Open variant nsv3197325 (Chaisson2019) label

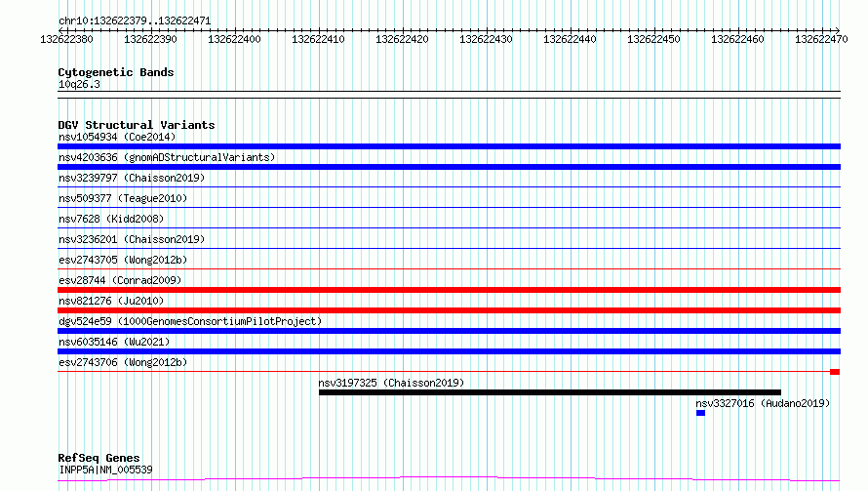[x=391, y=383]
